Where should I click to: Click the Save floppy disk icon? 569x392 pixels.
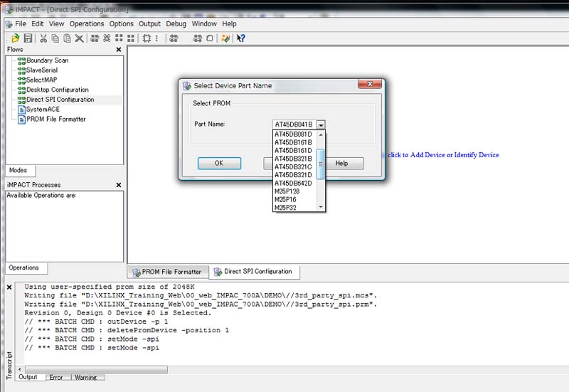click(x=28, y=38)
